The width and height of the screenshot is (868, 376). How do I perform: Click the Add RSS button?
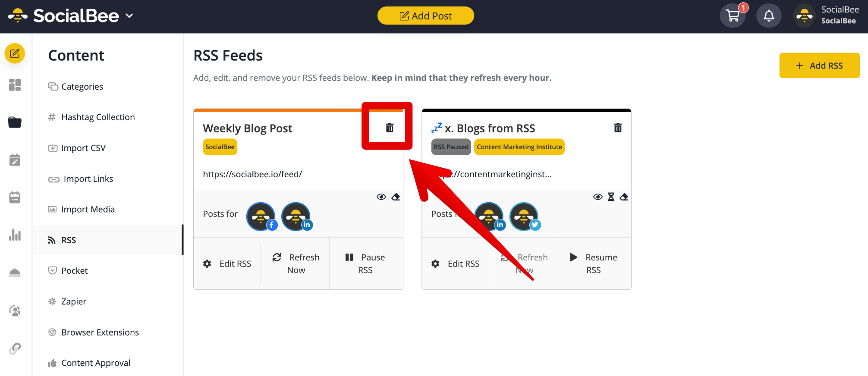(x=819, y=66)
